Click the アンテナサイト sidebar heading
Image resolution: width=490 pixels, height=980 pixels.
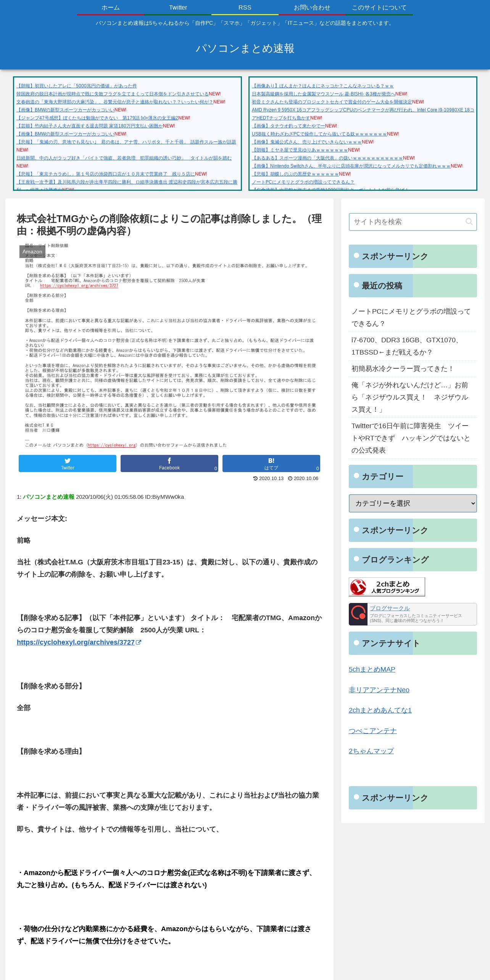[413, 643]
